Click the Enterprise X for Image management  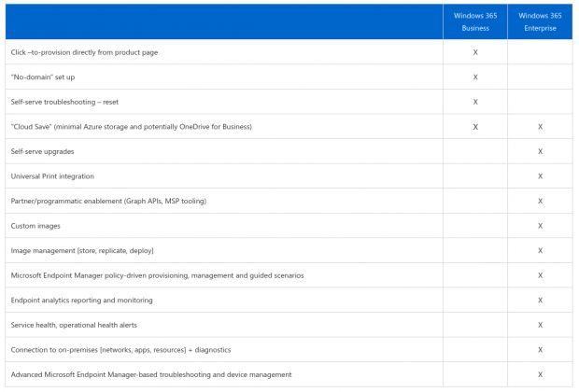540,250
